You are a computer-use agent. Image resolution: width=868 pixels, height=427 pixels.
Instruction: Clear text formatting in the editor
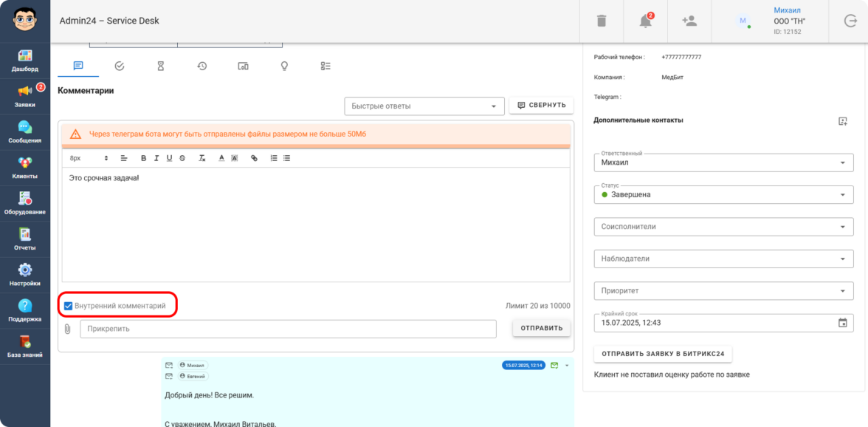[202, 158]
